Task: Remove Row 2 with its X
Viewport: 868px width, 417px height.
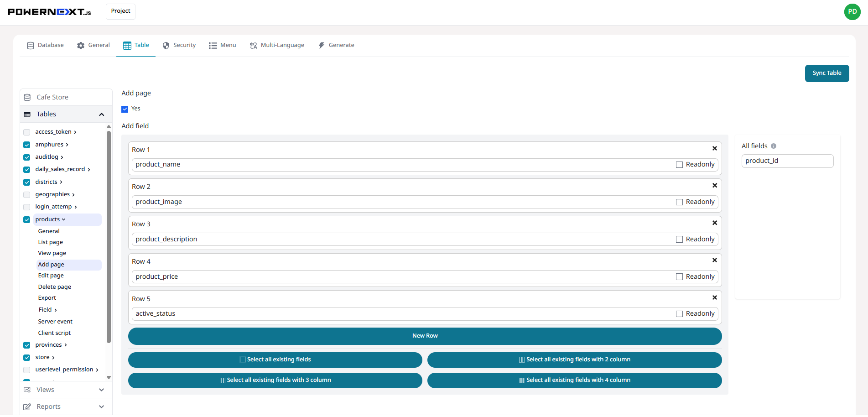Action: (715, 186)
